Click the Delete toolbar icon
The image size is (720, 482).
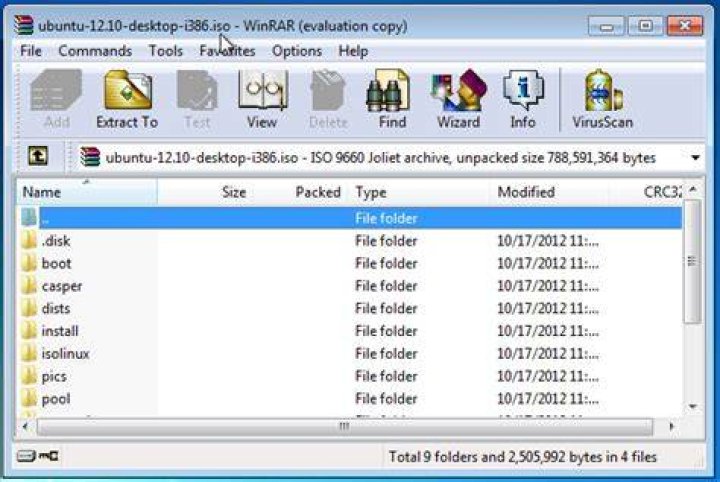point(328,90)
